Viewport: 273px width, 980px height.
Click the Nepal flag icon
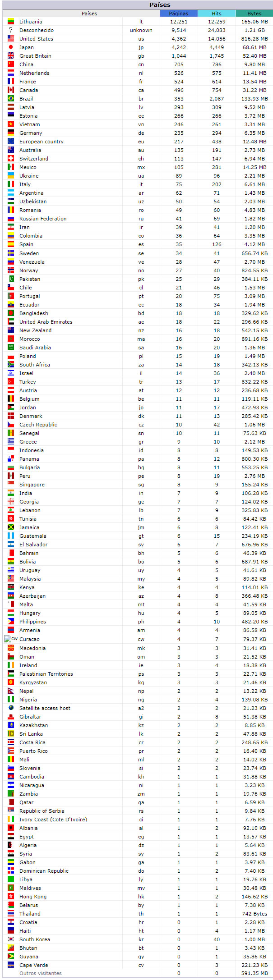11,691
